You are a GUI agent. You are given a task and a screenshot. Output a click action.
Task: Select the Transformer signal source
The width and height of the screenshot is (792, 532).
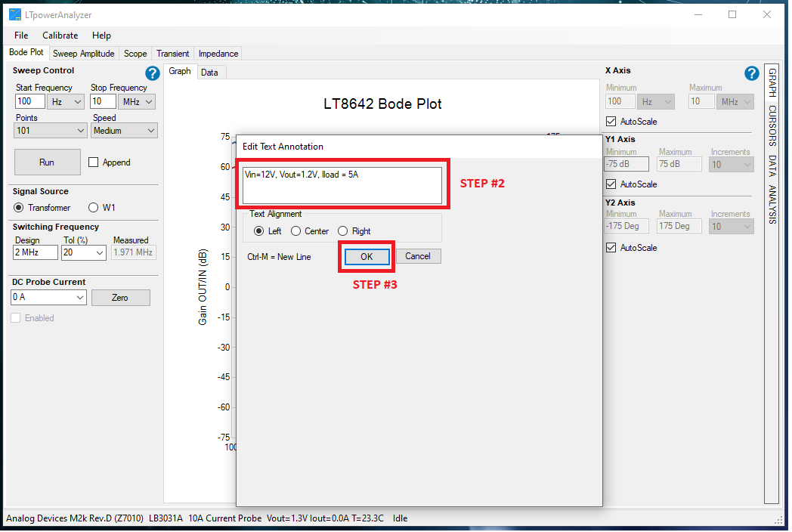click(x=19, y=208)
